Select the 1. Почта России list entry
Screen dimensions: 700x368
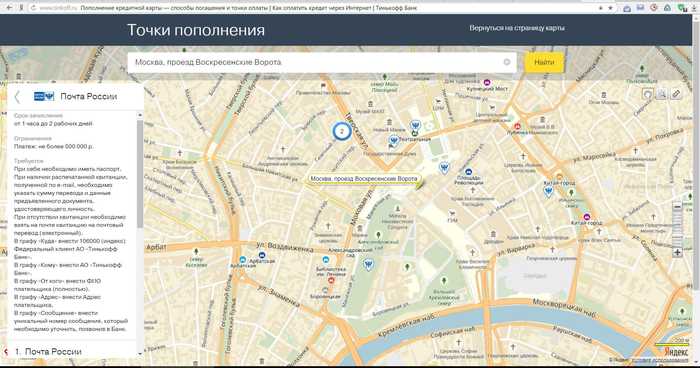coord(48,351)
